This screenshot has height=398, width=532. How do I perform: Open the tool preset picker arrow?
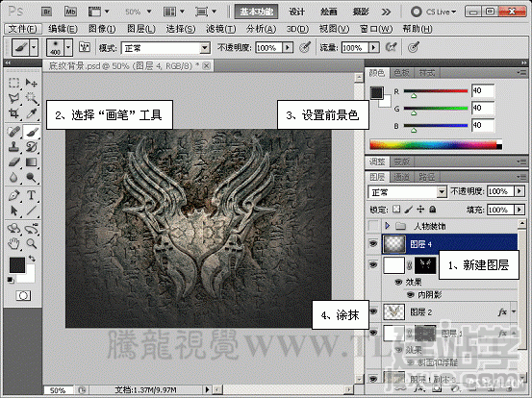[34, 47]
